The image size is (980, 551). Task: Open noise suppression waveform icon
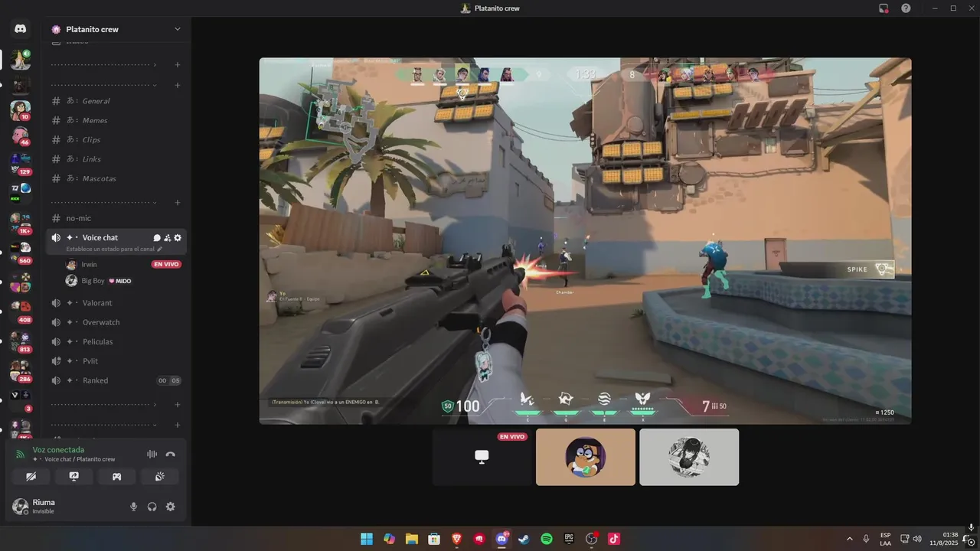(152, 454)
